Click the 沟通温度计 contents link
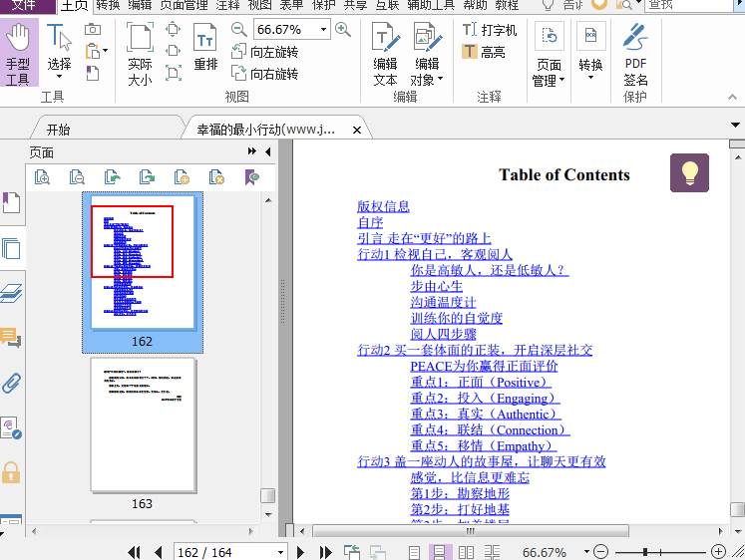The image size is (745, 560). coord(443,302)
